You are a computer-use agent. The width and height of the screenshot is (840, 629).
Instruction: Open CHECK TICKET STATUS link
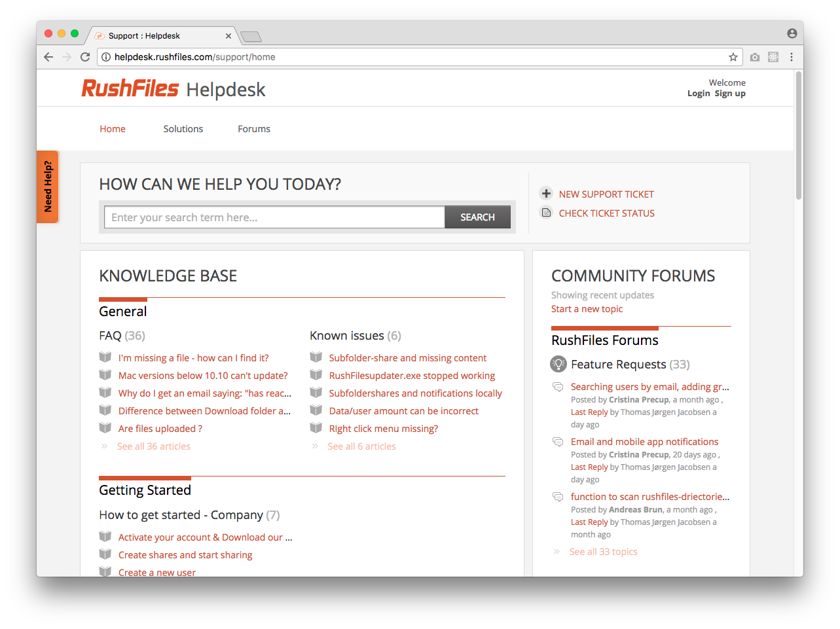click(x=607, y=213)
